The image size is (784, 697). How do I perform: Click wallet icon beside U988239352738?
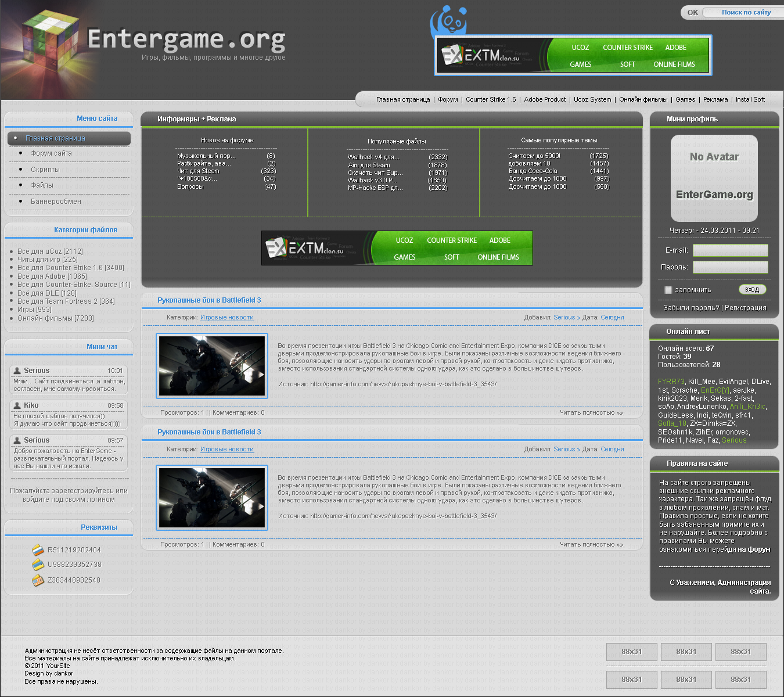tap(38, 564)
